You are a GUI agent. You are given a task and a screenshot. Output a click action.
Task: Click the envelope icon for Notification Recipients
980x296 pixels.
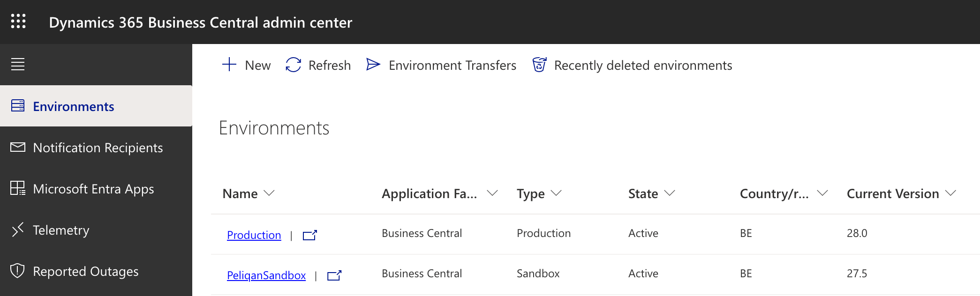(18, 147)
